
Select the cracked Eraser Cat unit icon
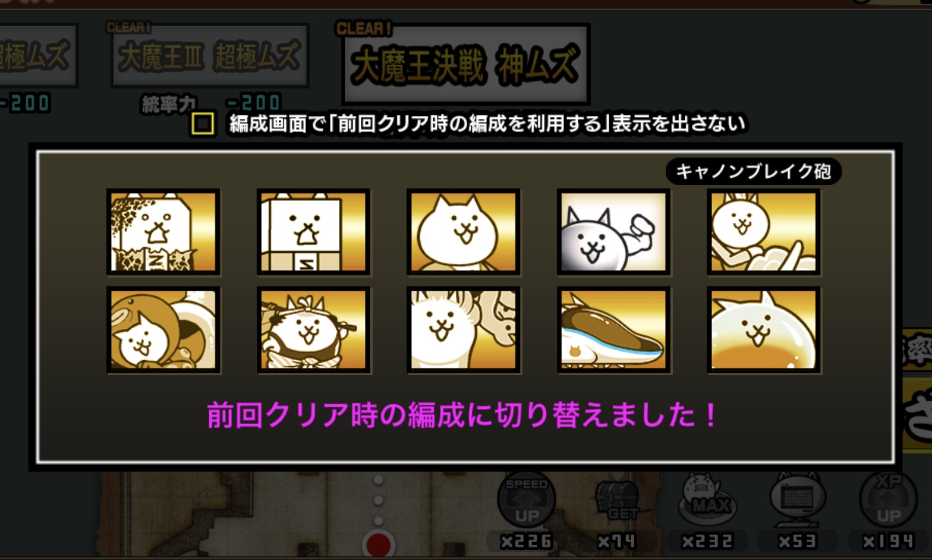(x=163, y=232)
